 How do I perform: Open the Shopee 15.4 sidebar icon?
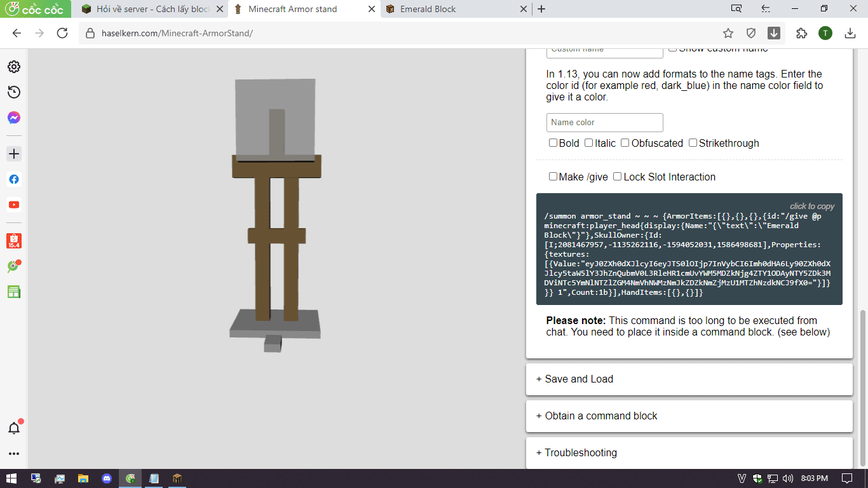[14, 241]
